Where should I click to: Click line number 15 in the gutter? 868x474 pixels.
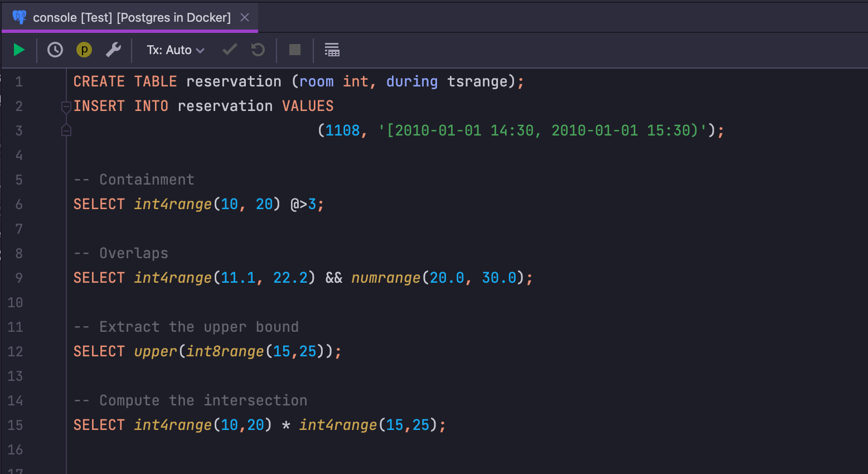[16, 425]
